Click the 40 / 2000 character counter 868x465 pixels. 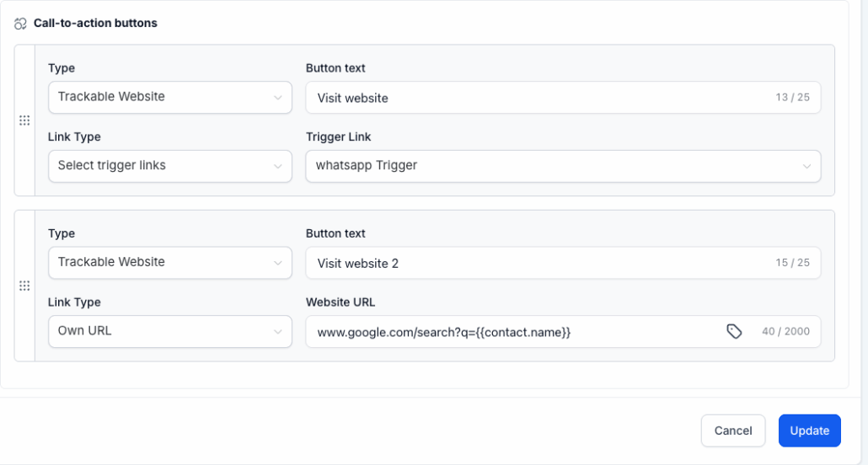coord(785,332)
